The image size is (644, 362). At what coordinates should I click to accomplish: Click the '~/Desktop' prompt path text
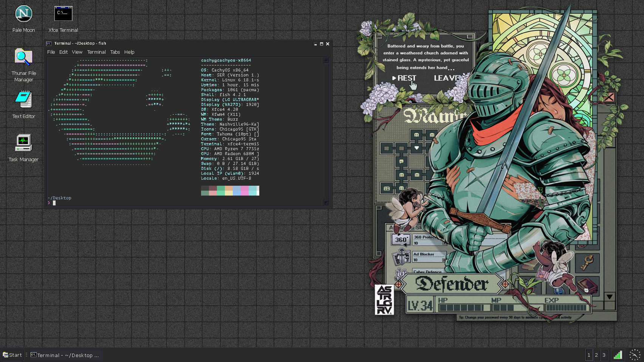tap(60, 198)
